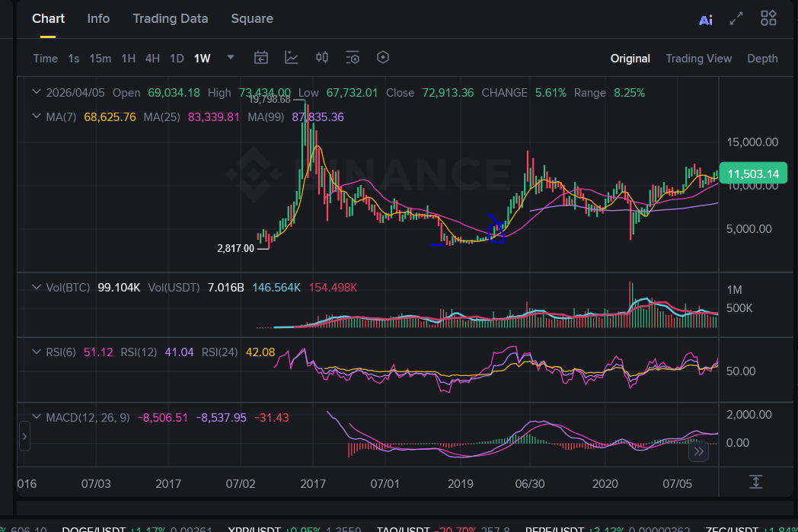Select the Trading View chart
Image resolution: width=798 pixels, height=532 pixels.
coord(699,59)
